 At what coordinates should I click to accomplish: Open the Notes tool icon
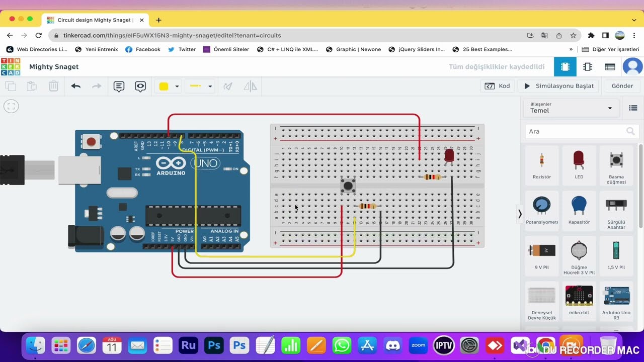tap(119, 86)
